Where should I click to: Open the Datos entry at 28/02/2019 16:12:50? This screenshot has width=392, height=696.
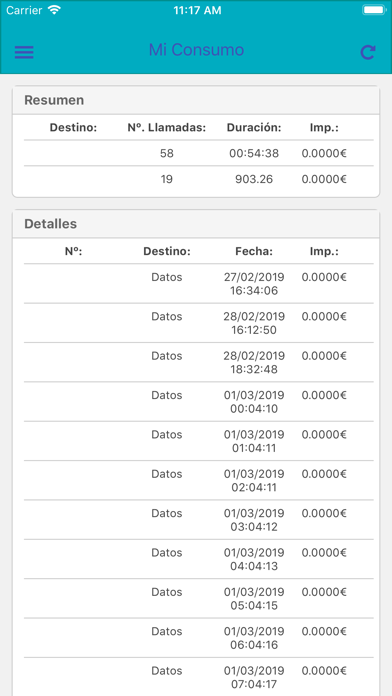(198, 323)
